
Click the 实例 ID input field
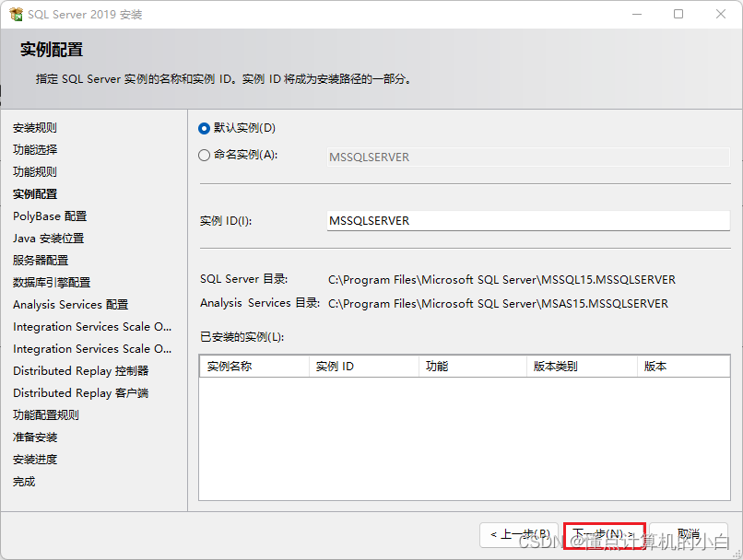[528, 220]
